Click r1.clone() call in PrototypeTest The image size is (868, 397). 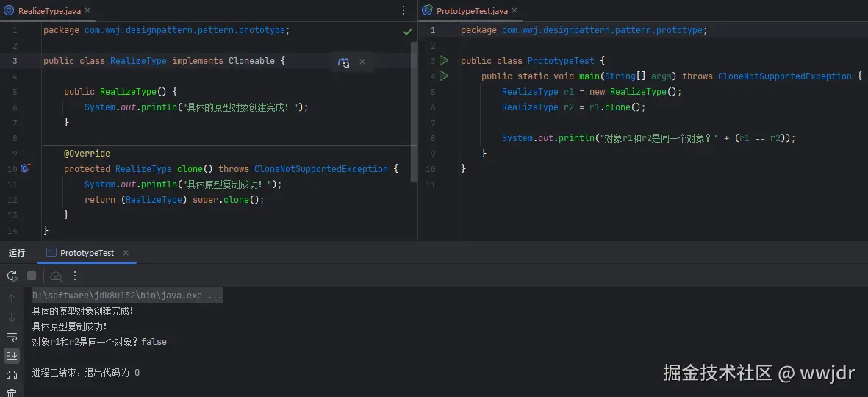point(615,107)
